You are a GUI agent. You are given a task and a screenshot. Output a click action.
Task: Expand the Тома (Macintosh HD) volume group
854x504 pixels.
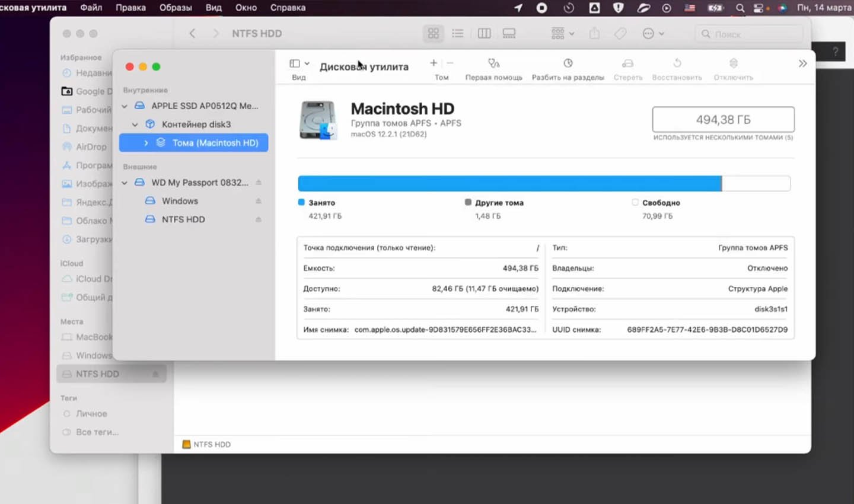click(146, 143)
